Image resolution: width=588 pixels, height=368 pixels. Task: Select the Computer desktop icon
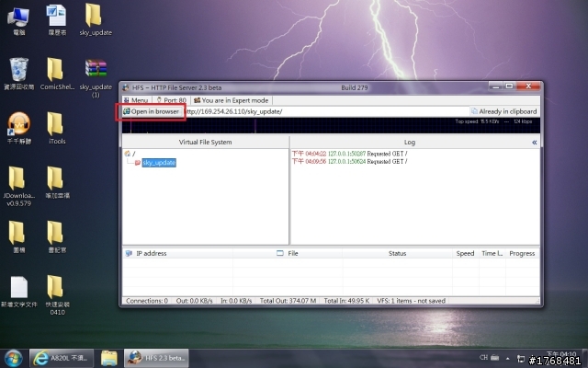pos(18,21)
